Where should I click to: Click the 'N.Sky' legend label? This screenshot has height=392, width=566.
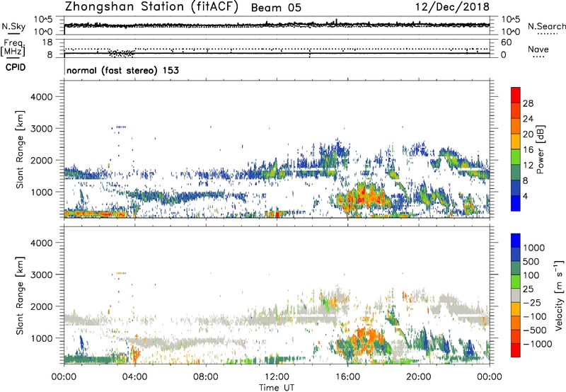(x=13, y=26)
